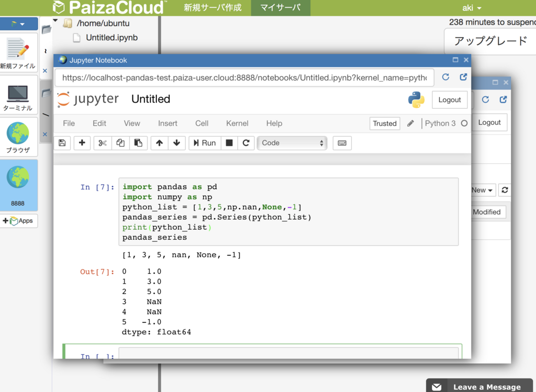Paste cells below icon
Image resolution: width=536 pixels, height=392 pixels.
[138, 143]
